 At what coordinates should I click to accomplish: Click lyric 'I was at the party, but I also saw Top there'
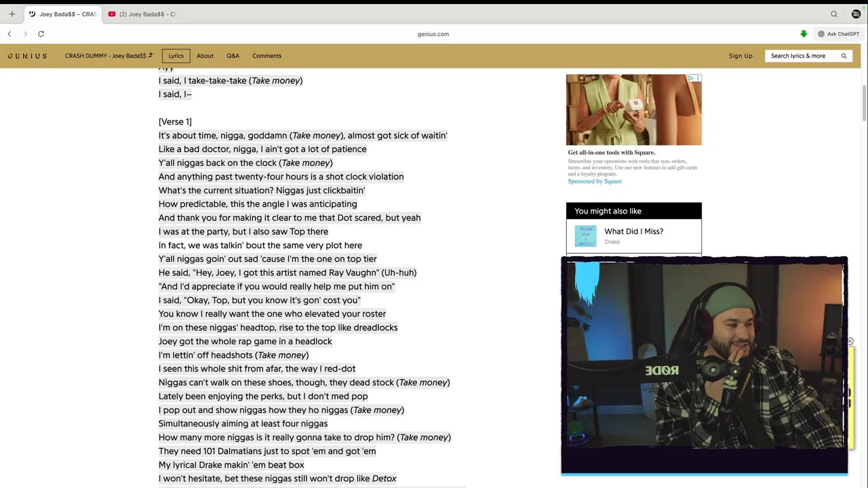243,231
